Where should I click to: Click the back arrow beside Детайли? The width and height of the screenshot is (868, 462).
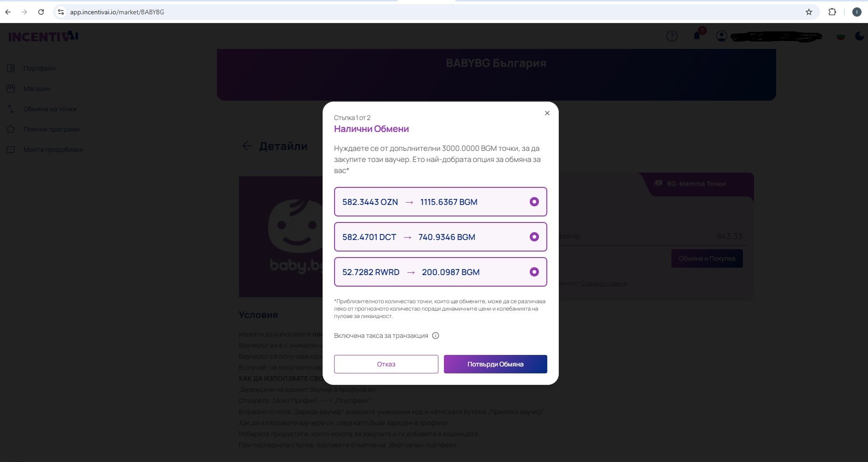point(247,146)
